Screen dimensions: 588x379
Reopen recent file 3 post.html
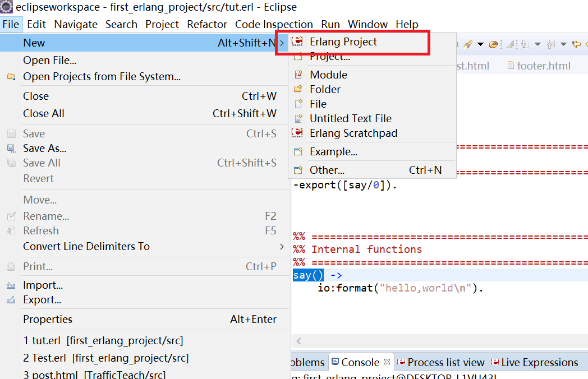click(145, 375)
